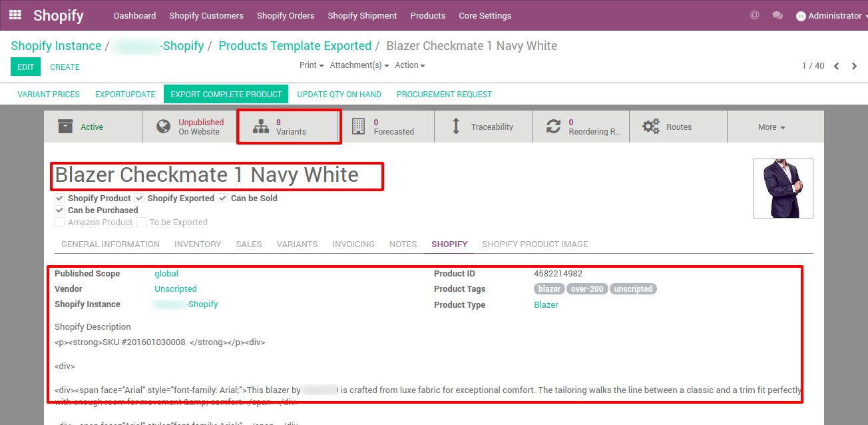
Task: Click the Variants hierarchy icon
Action: point(261,127)
